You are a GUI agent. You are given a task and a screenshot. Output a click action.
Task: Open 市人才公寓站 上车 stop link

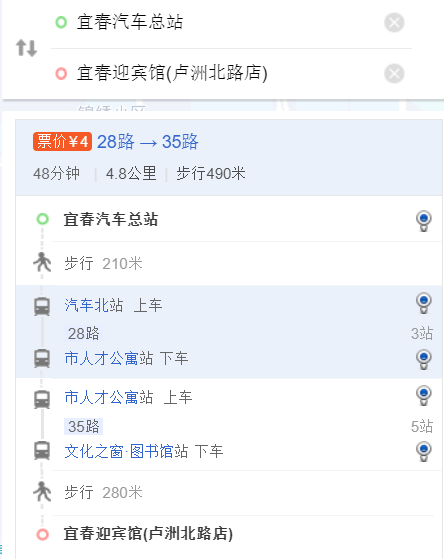108,397
